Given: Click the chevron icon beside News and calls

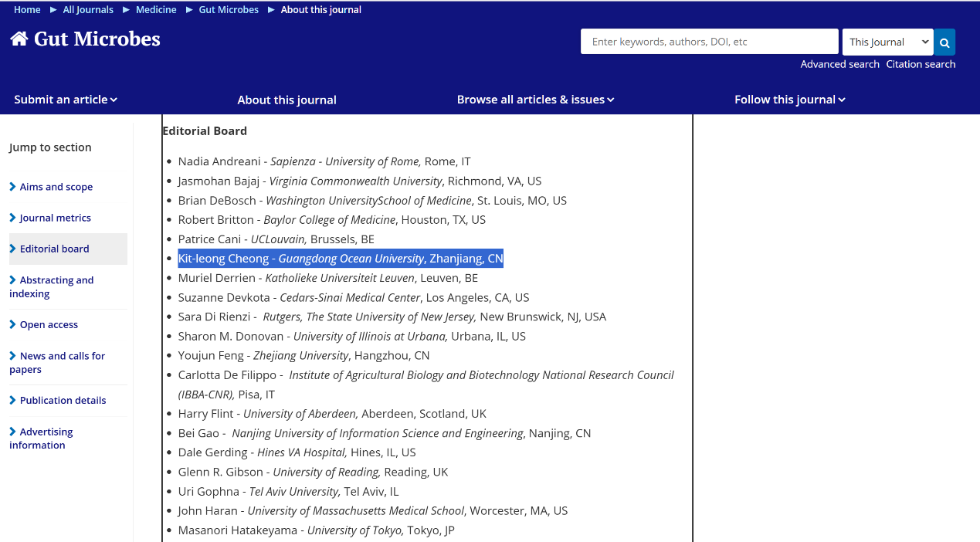Looking at the screenshot, I should [x=12, y=356].
